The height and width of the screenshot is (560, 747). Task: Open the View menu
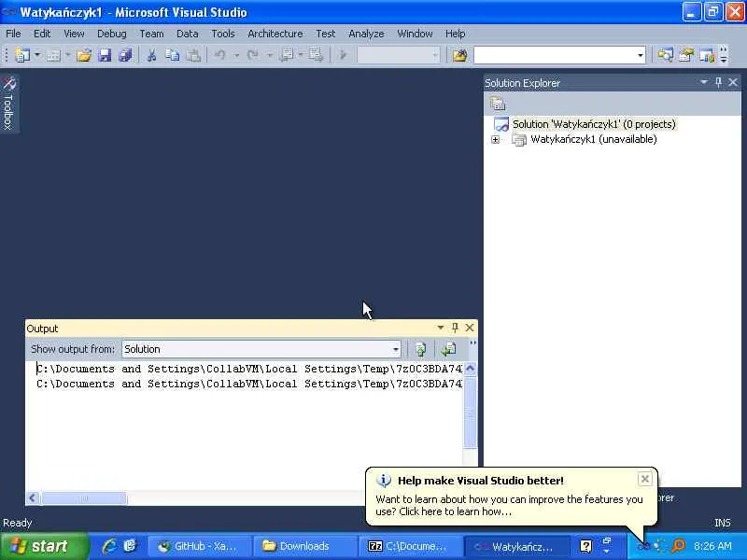[x=74, y=34]
